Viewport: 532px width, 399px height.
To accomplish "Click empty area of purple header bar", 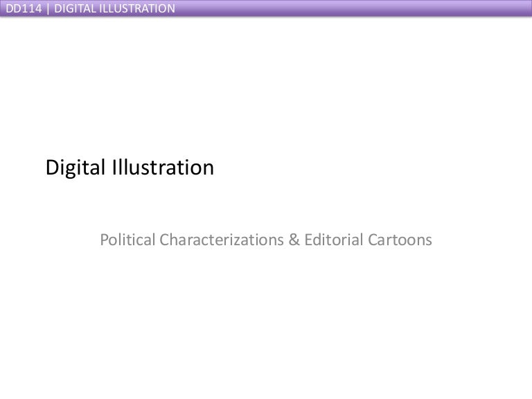I will pyautogui.click(x=346, y=8).
